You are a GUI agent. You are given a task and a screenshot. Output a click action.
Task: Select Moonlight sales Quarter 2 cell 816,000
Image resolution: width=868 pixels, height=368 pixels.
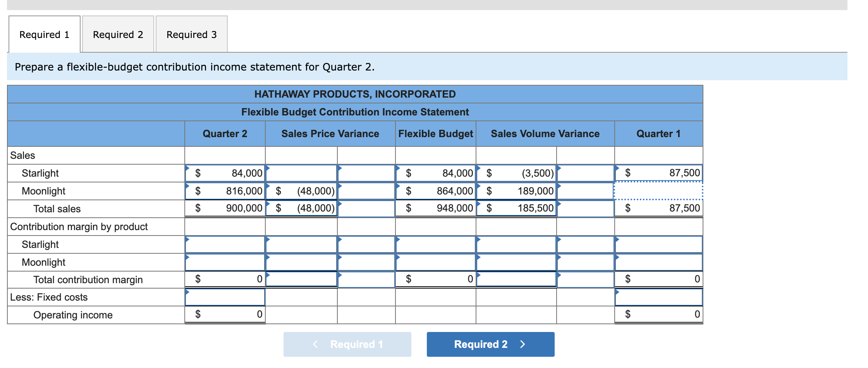point(225,191)
